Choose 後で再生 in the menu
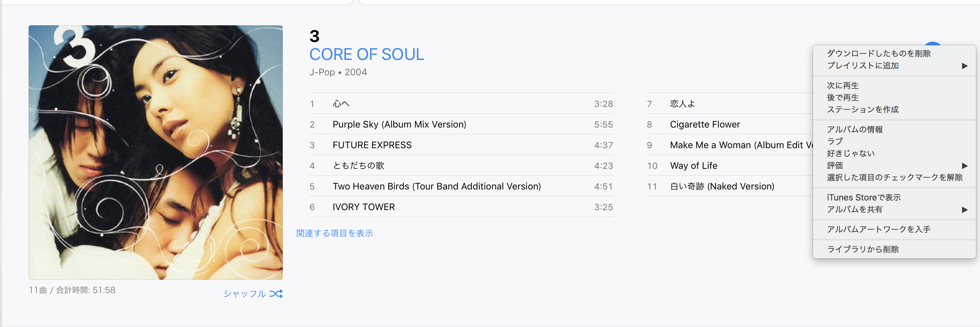 (x=843, y=98)
